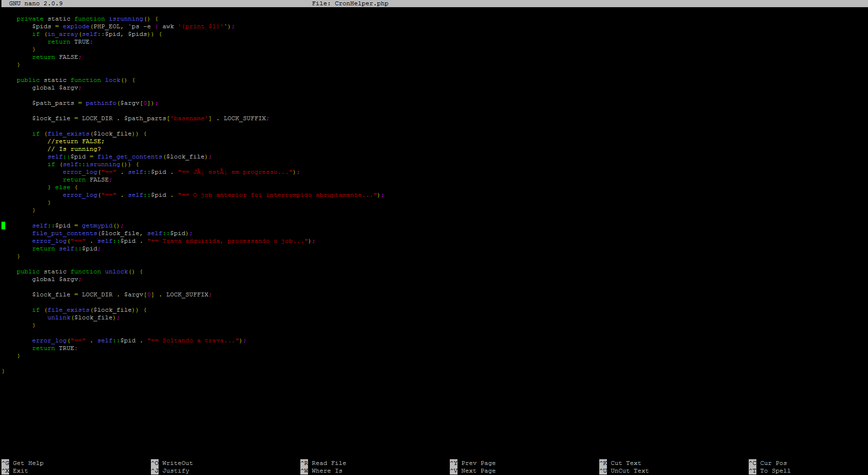Image resolution: width=868 pixels, height=475 pixels.
Task: Click the //return FALSE; comment line
Action: click(76, 141)
